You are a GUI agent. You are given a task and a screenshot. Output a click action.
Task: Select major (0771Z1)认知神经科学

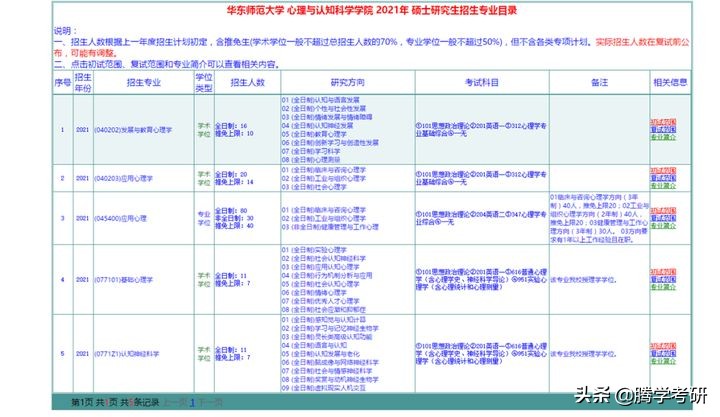click(126, 354)
